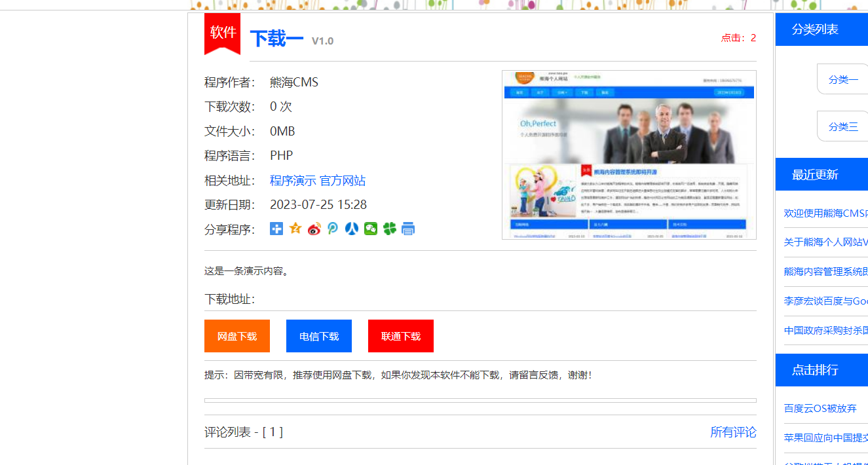Click the green clover share icon
Image resolution: width=868 pixels, height=465 pixels.
(x=389, y=229)
